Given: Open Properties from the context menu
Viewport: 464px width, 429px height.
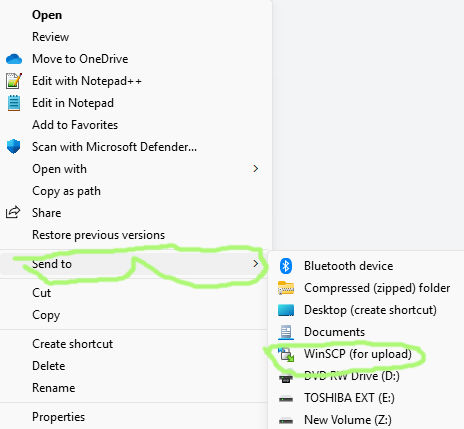Looking at the screenshot, I should click(x=58, y=417).
